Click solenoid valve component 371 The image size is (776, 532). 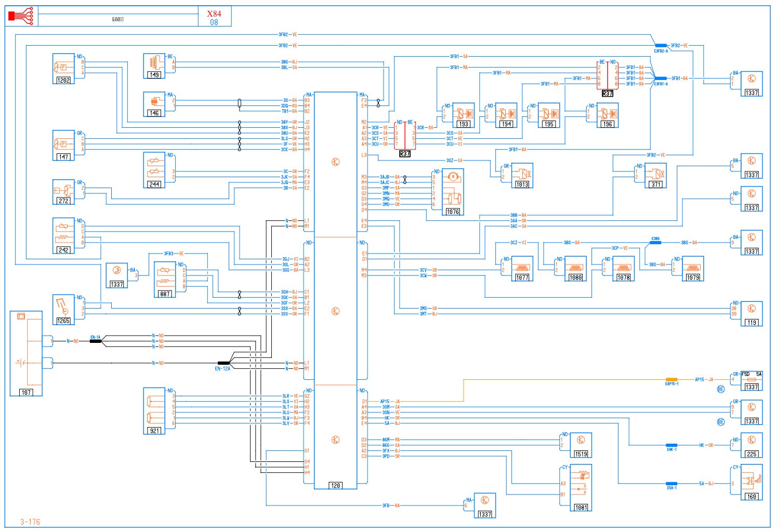[656, 176]
